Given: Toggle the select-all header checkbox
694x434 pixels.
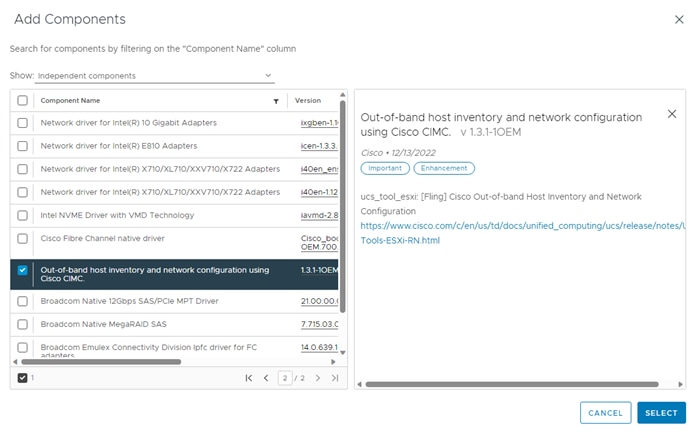Looking at the screenshot, I should click(x=23, y=100).
